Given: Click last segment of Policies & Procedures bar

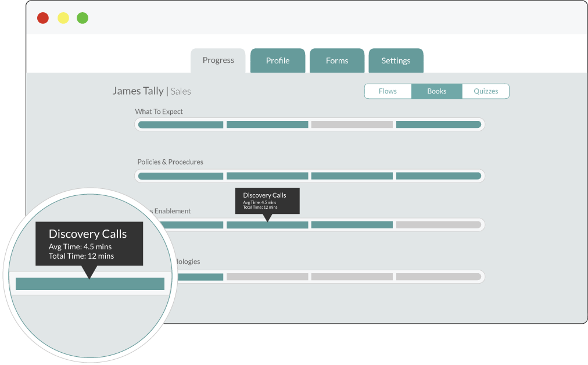Looking at the screenshot, I should coord(439,176).
